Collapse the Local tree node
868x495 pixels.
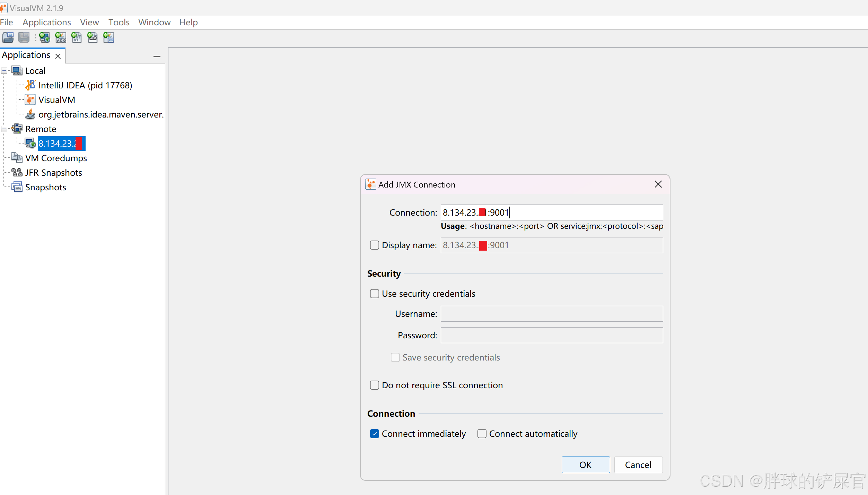click(x=4, y=71)
